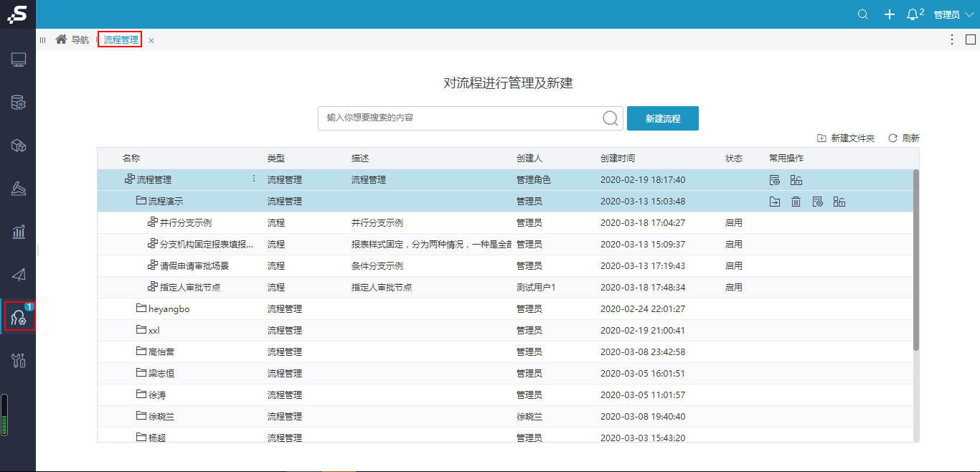Click the permission lock icon in 流程管理 row
The image size is (980, 472).
pyautogui.click(x=796, y=180)
